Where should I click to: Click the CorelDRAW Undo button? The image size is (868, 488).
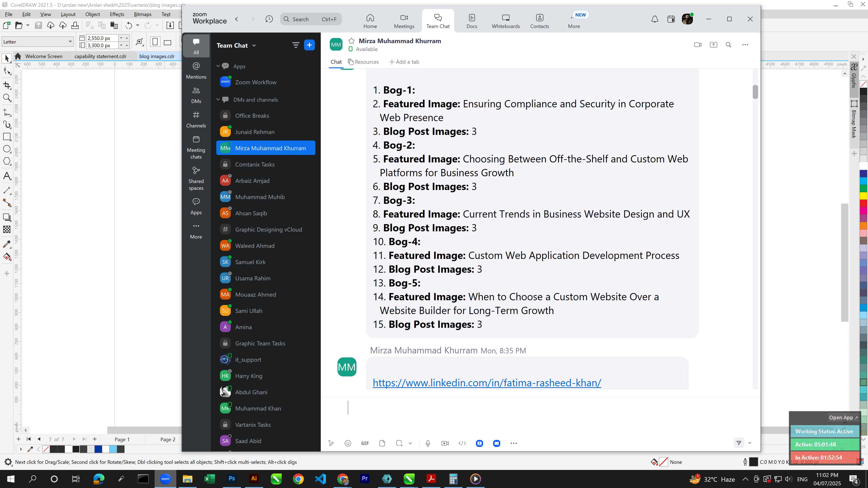coord(128,25)
